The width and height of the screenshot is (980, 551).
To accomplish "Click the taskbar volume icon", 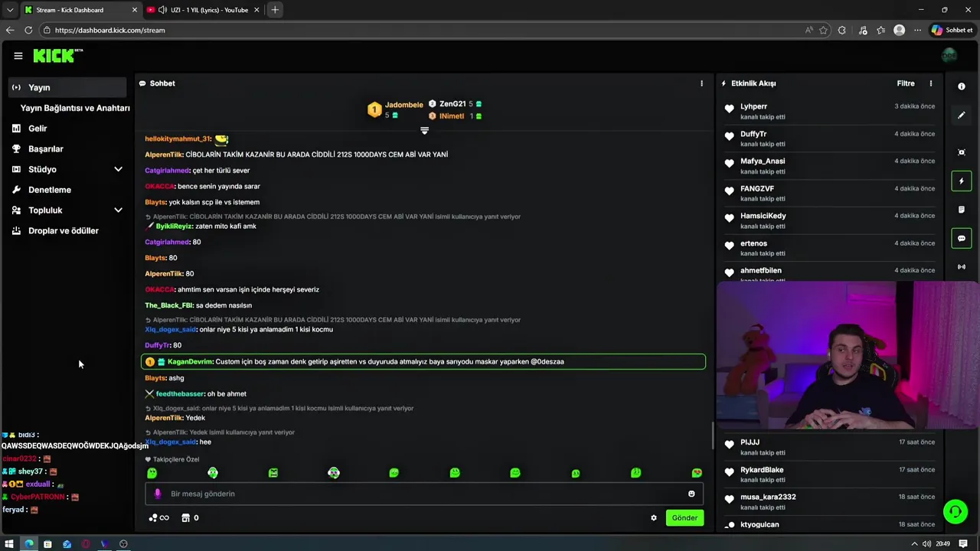I will tap(926, 544).
